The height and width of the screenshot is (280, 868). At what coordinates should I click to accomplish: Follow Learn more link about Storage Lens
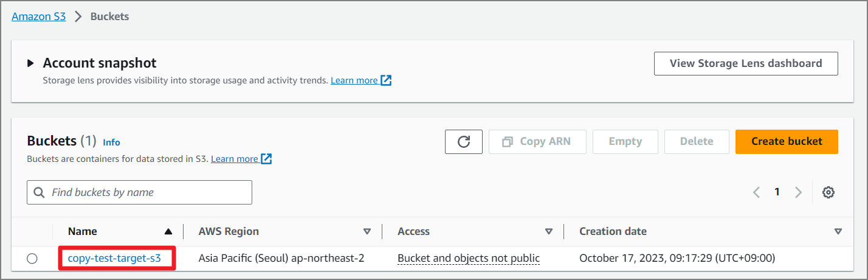point(361,80)
